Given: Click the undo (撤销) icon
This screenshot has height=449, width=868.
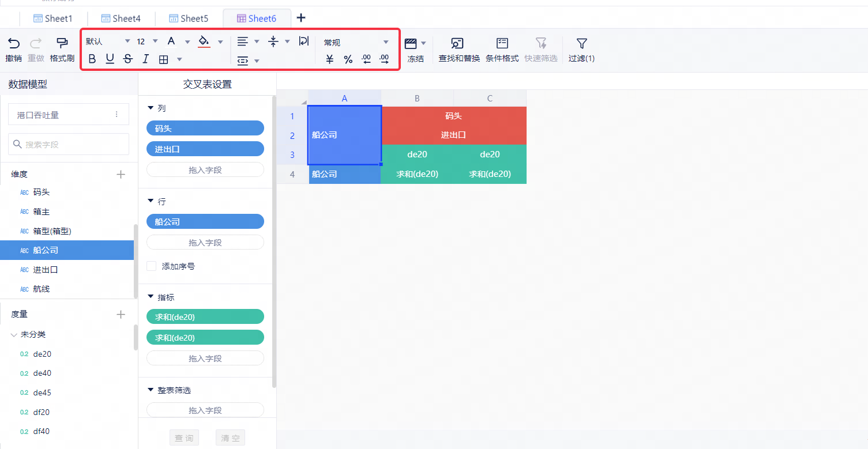Looking at the screenshot, I should pyautogui.click(x=13, y=43).
